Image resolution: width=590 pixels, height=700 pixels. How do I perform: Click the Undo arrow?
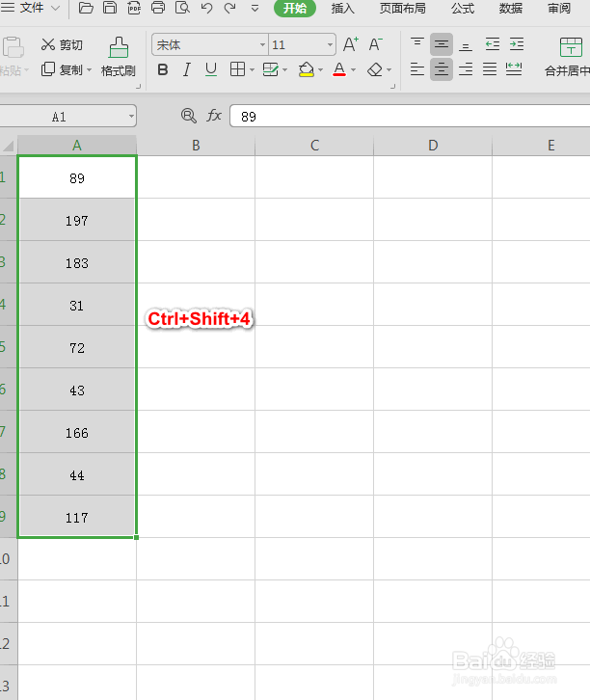tap(206, 8)
